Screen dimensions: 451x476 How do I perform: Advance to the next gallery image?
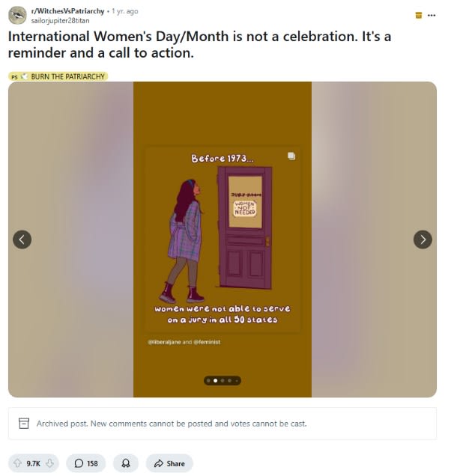(423, 239)
